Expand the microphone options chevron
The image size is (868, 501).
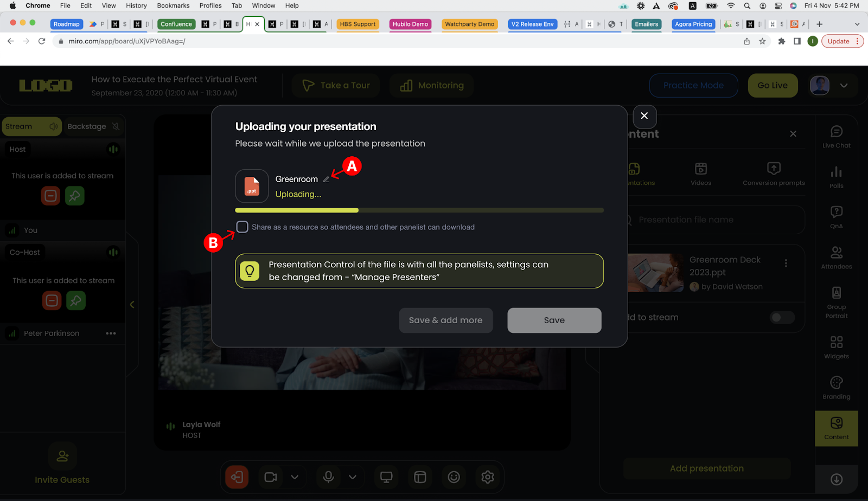353,477
